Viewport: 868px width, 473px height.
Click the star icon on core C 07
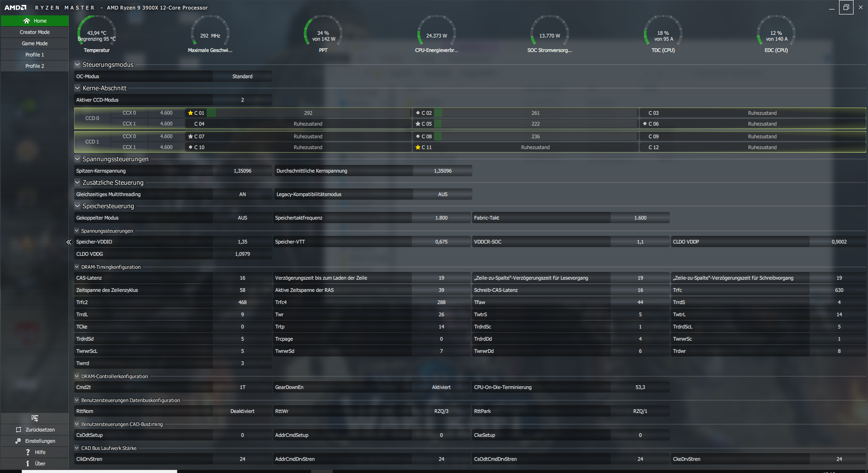tap(190, 136)
